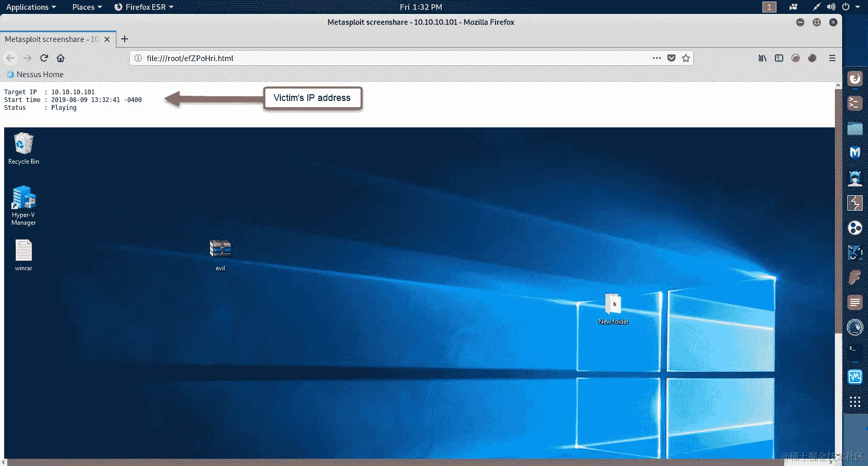Open the text editor from the dock

[x=855, y=302]
